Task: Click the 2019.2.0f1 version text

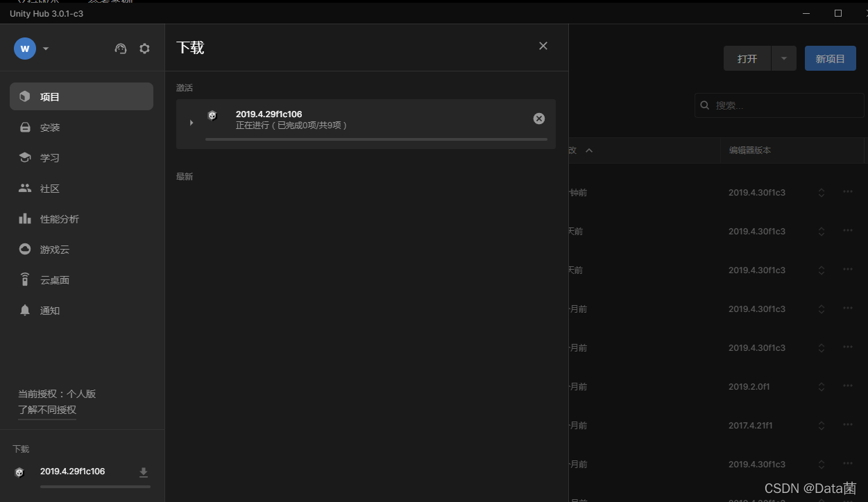Action: pos(749,387)
